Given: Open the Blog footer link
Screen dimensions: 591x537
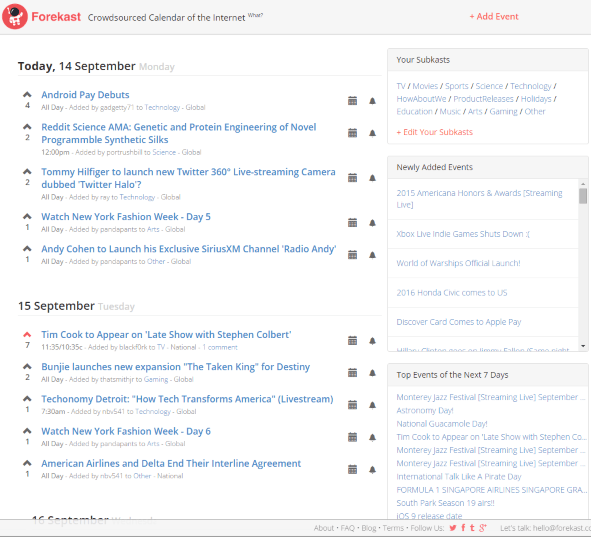Looking at the screenshot, I should tap(369, 528).
